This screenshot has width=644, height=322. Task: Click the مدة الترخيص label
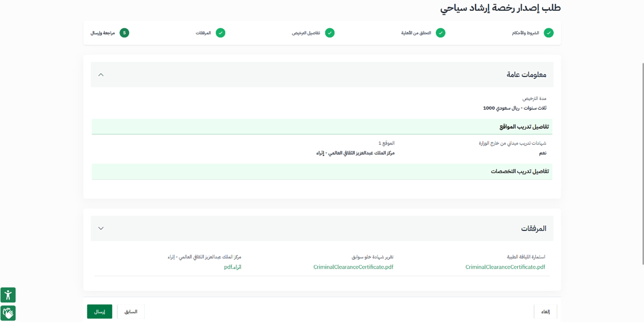click(x=534, y=99)
